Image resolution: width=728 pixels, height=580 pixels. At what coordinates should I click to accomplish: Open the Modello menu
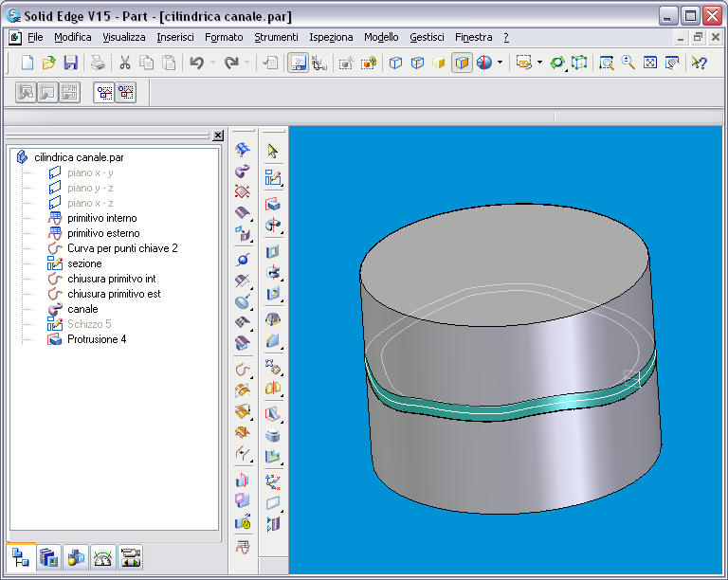(381, 37)
